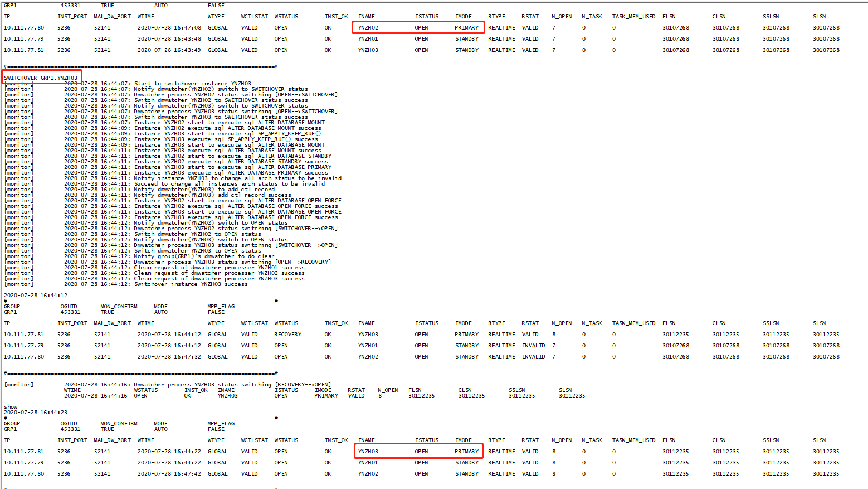The height and width of the screenshot is (489, 868).
Task: Click the 'show' command line
Action: point(11,406)
